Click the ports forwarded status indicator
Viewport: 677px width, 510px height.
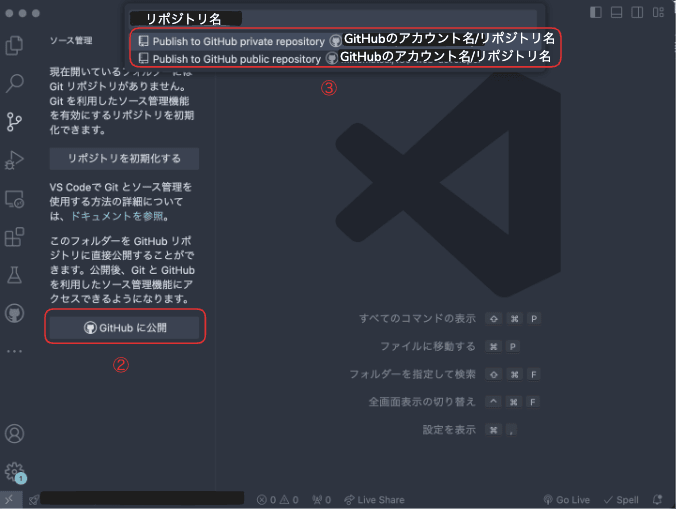(x=321, y=500)
